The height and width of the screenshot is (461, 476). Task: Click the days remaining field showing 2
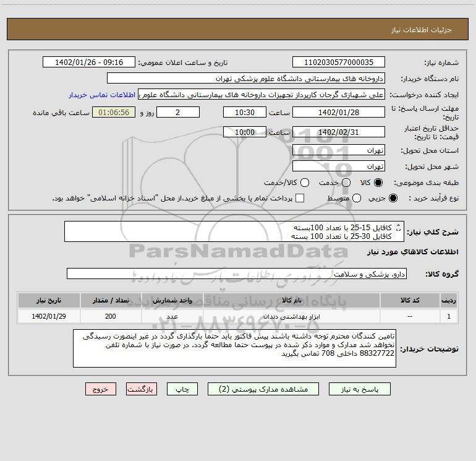(178, 112)
